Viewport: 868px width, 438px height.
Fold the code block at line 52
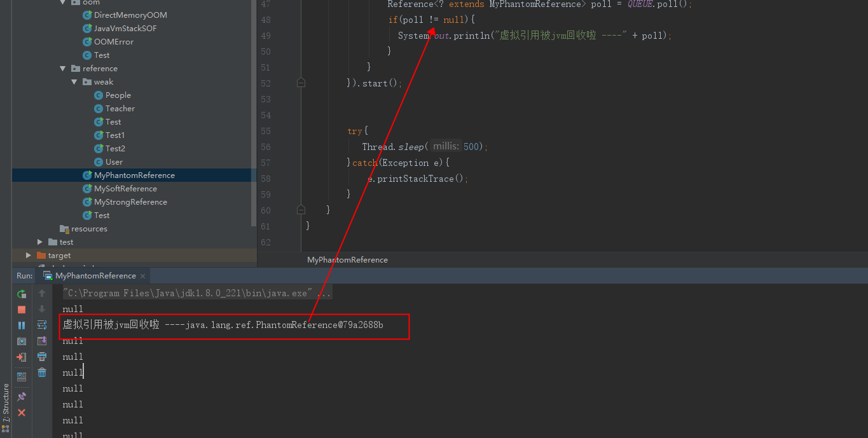[301, 83]
